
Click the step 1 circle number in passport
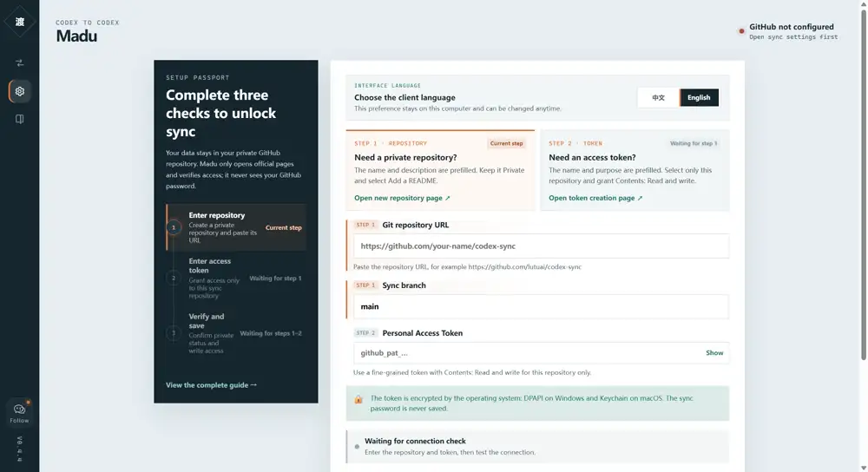tap(174, 227)
